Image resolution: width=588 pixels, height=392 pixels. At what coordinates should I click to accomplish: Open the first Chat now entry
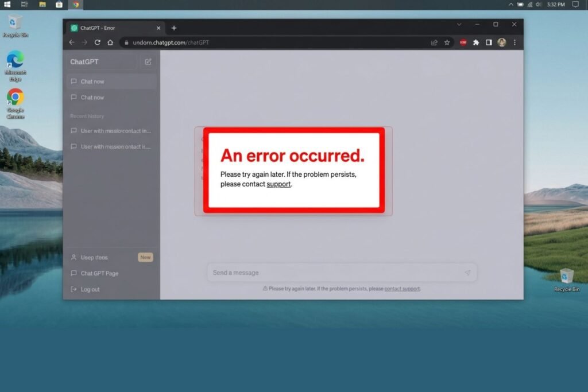point(111,81)
